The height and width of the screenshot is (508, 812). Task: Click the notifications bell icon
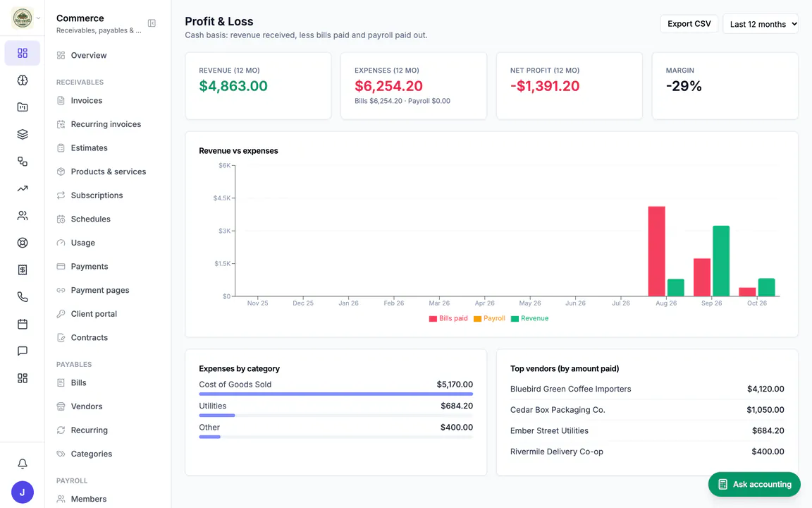tap(23, 464)
